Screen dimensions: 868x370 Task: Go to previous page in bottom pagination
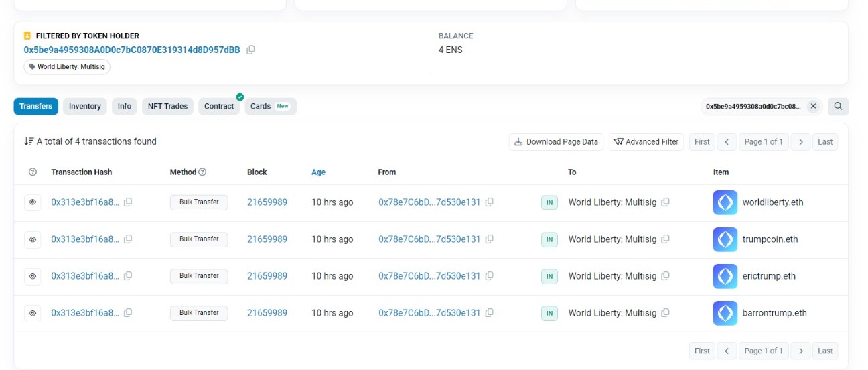727,351
